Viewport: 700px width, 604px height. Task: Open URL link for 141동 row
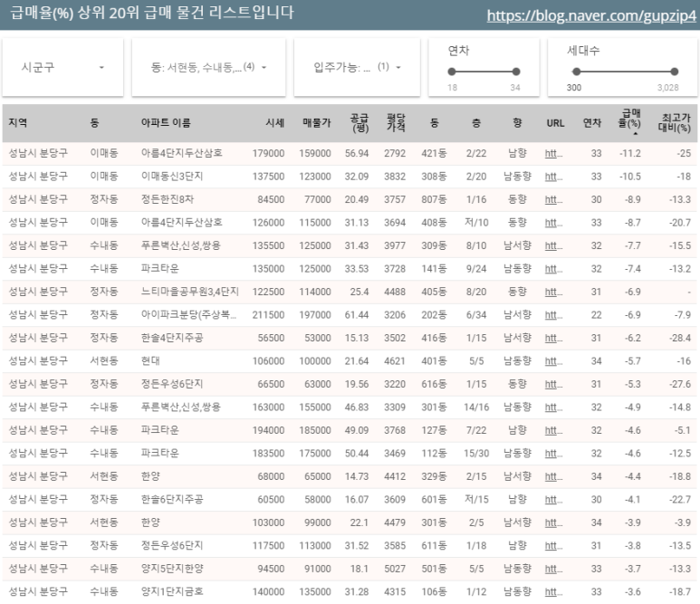tap(553, 269)
